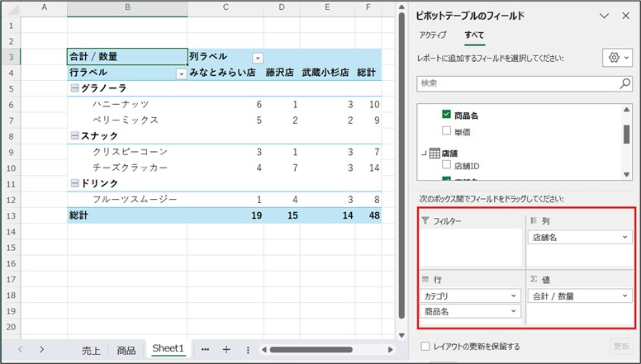641x364 pixels.
Task: Select column C header
Action: (x=226, y=7)
